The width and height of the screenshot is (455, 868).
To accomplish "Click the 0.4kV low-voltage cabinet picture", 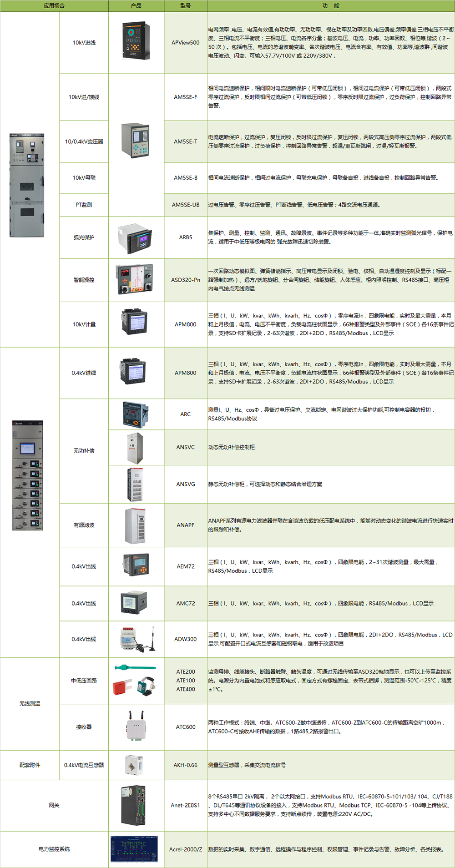I will pos(28,475).
